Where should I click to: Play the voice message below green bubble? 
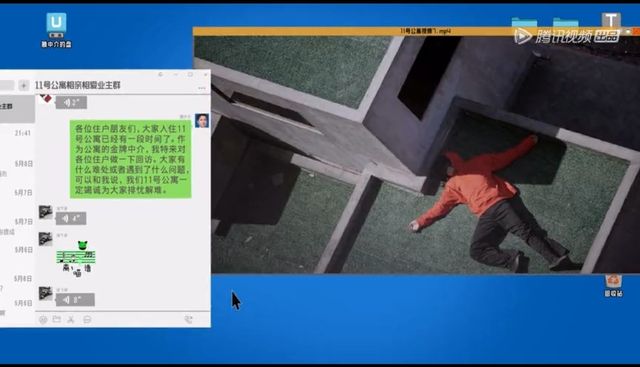[x=71, y=218]
